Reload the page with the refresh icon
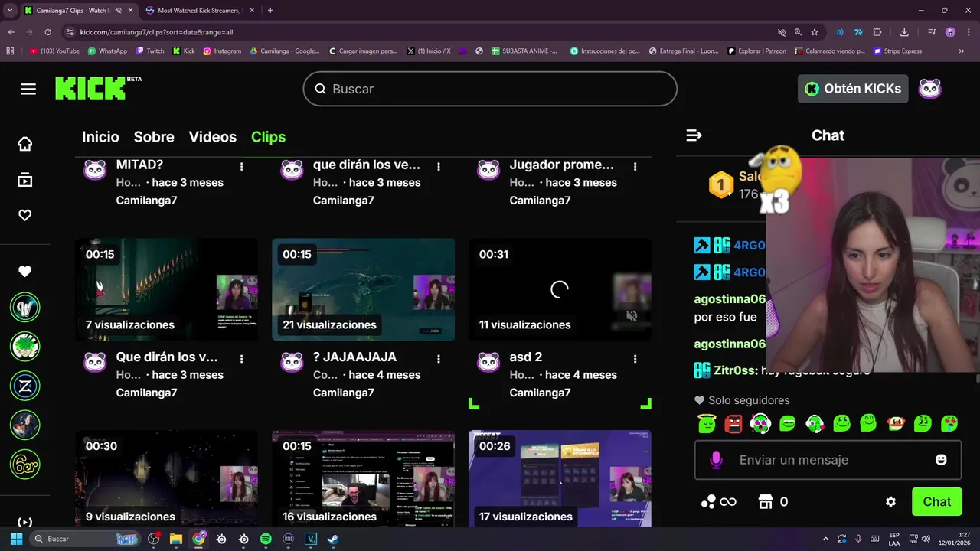 tap(47, 32)
